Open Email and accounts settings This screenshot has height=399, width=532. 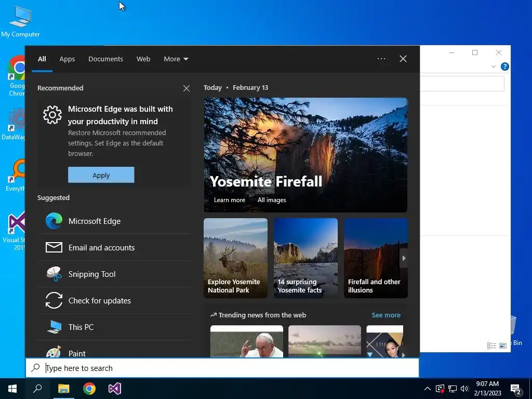click(114, 248)
